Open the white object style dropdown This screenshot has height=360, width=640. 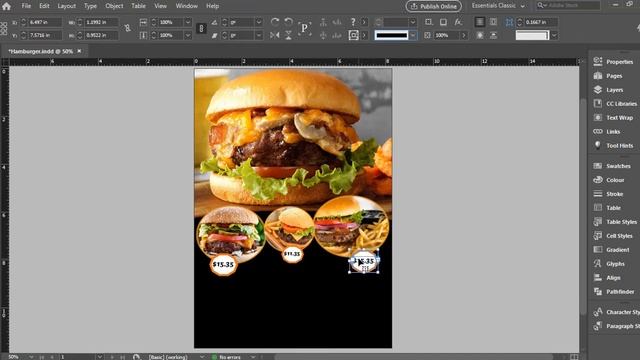(x=554, y=35)
